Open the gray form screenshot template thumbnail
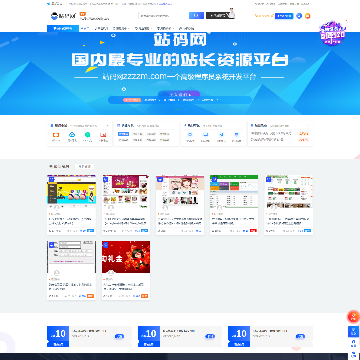Viewport: 360px width, 360px height. pyautogui.click(x=71, y=257)
